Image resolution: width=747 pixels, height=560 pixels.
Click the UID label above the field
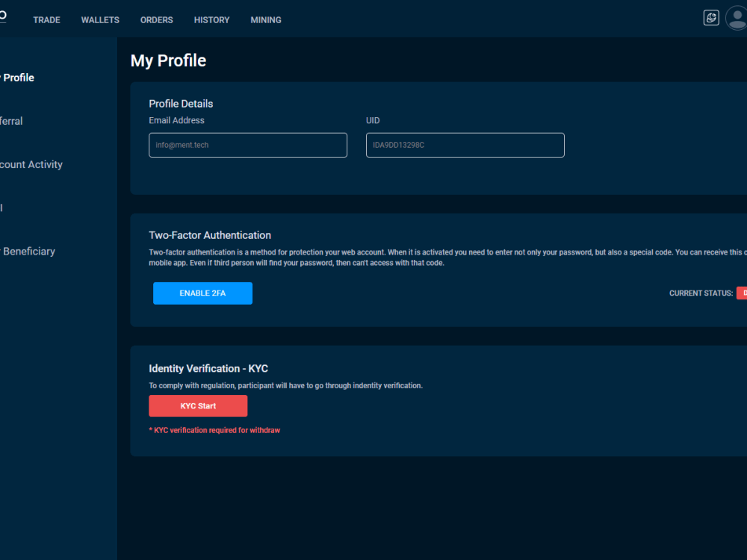[373, 120]
